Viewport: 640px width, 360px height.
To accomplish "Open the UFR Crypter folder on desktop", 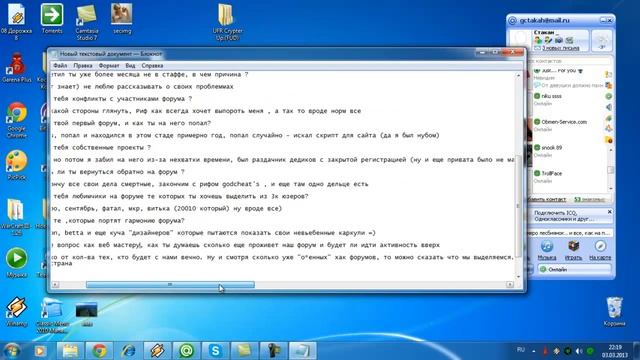I will point(227,22).
